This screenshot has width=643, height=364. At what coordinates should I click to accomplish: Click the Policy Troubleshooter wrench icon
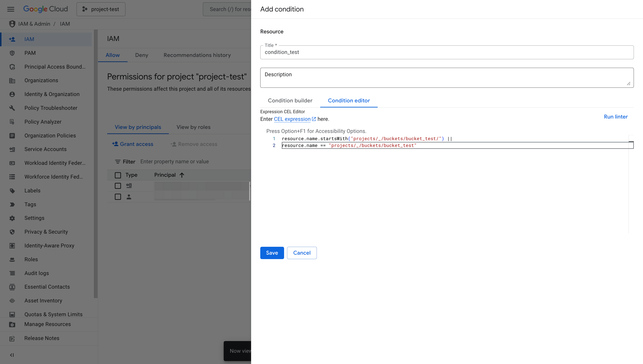(x=12, y=108)
